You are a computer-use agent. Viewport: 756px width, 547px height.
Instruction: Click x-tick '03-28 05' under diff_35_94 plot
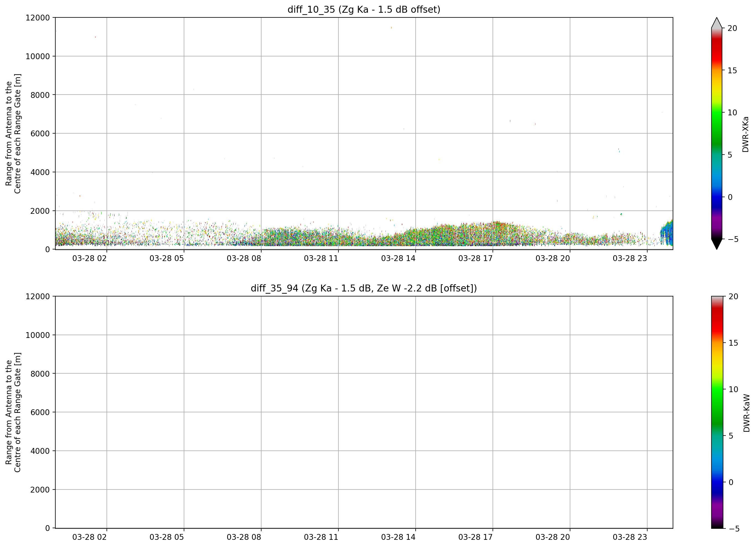point(167,537)
